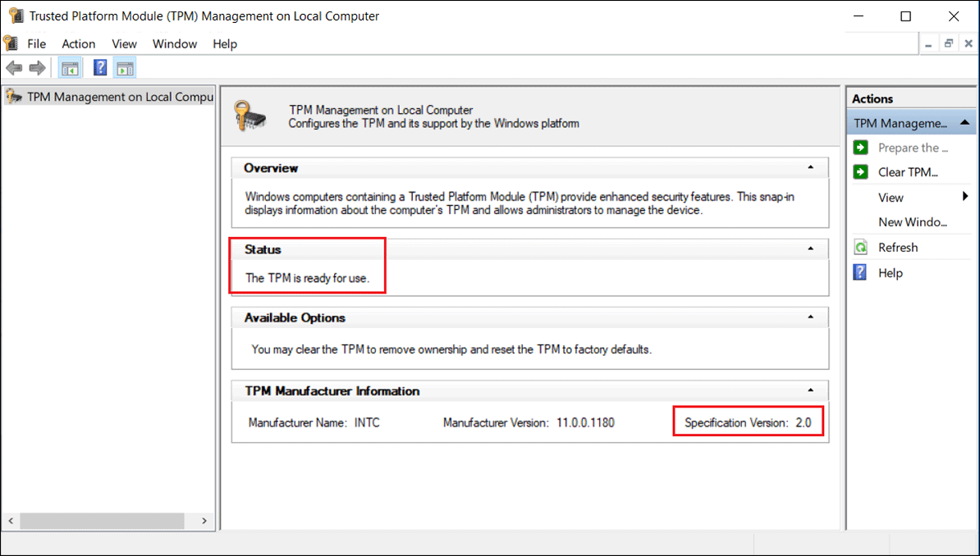Click Prepare the TPM action
Image resolution: width=980 pixels, height=556 pixels.
pyautogui.click(x=914, y=148)
